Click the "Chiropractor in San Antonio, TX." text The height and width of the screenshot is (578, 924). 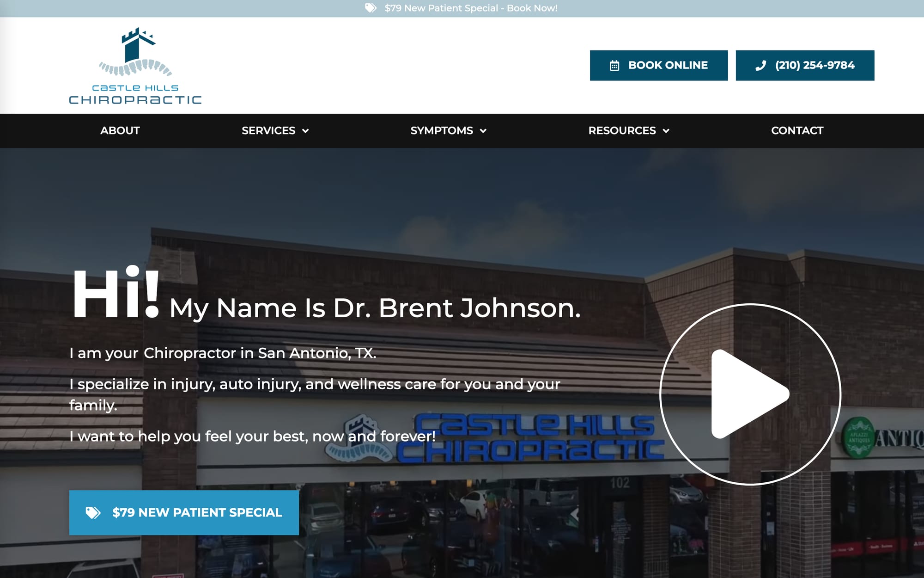pyautogui.click(x=260, y=353)
